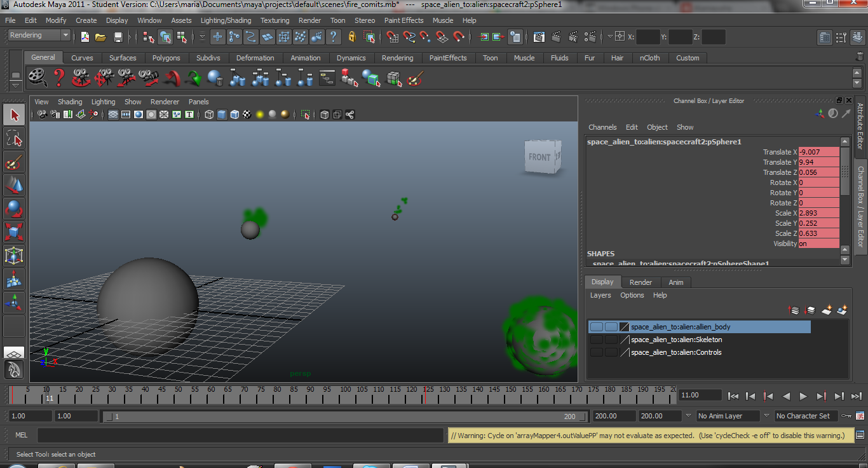Click the snap to grids magnet icon
Viewport: 868px width, 468px height.
[393, 37]
